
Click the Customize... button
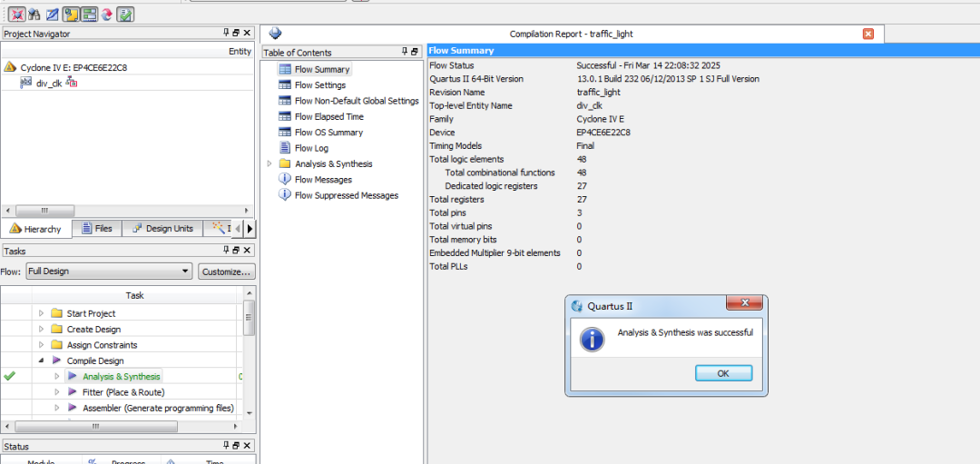tap(227, 271)
